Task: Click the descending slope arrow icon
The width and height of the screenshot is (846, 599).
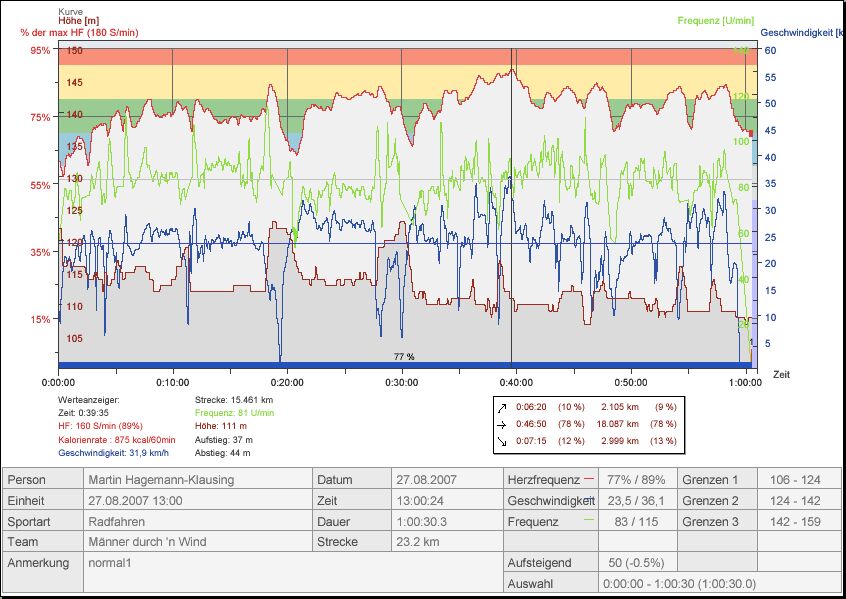Action: click(x=500, y=441)
